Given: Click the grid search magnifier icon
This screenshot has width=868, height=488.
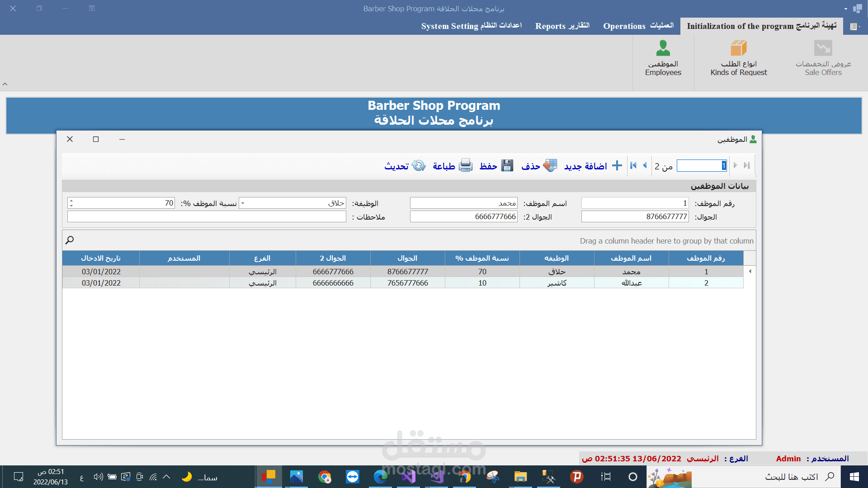Looking at the screenshot, I should pyautogui.click(x=70, y=240).
